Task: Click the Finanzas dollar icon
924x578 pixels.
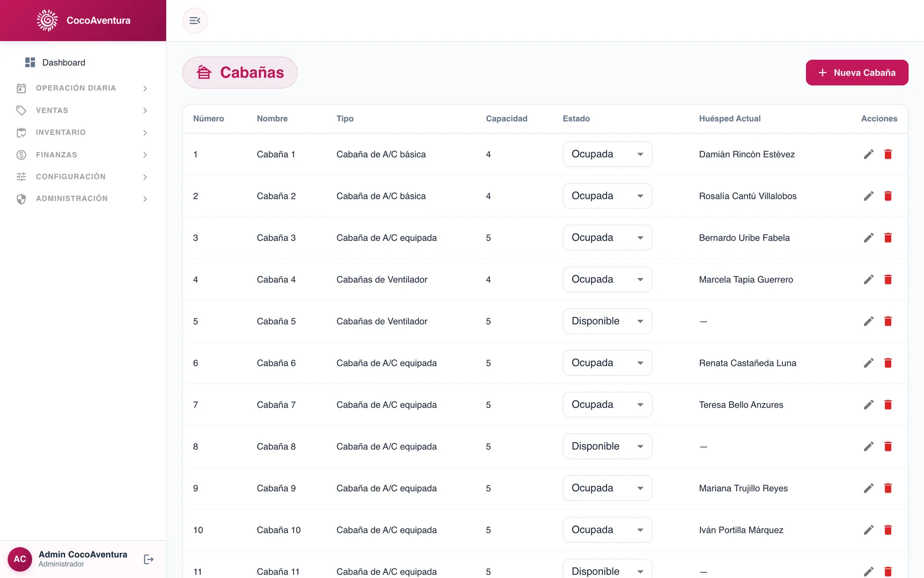Action: click(21, 155)
